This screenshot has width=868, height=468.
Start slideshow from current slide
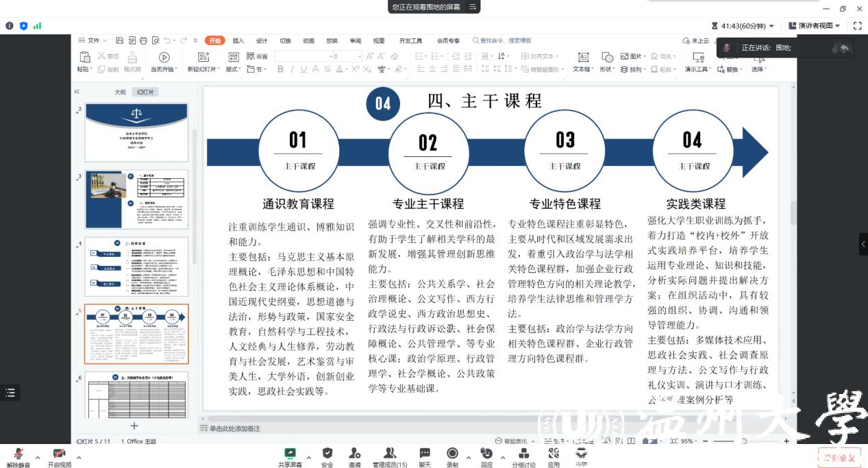pyautogui.click(x=164, y=58)
